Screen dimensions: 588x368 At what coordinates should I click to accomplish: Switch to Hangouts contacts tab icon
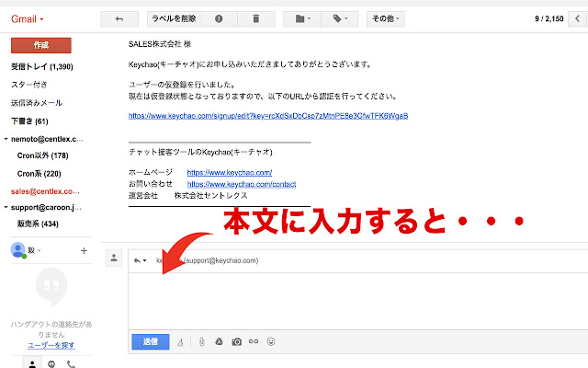click(33, 363)
